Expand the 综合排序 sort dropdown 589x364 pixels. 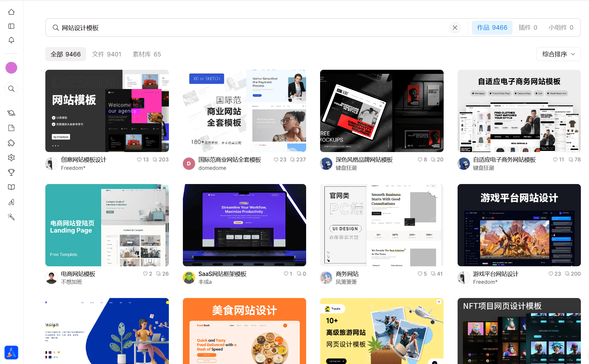558,54
